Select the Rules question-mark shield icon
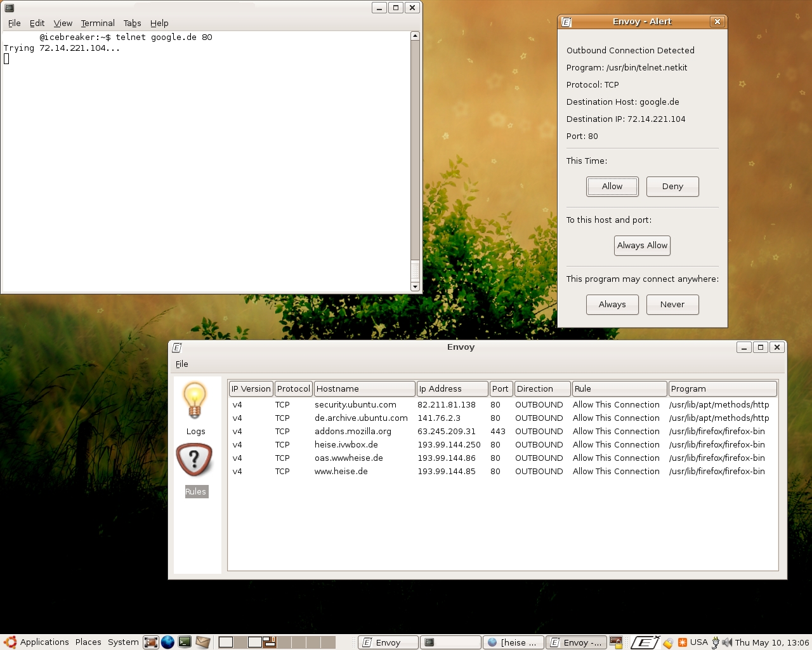The height and width of the screenshot is (650, 812). [x=194, y=460]
